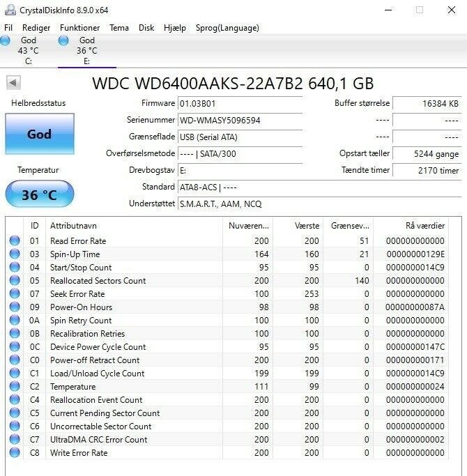The image size is (467, 476).
Task: Open the Fil menu
Action: point(8,28)
